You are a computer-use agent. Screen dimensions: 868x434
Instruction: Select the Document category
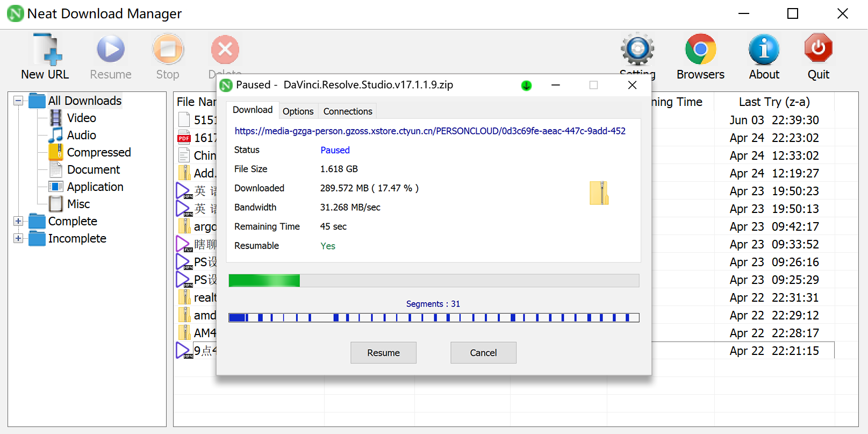94,169
